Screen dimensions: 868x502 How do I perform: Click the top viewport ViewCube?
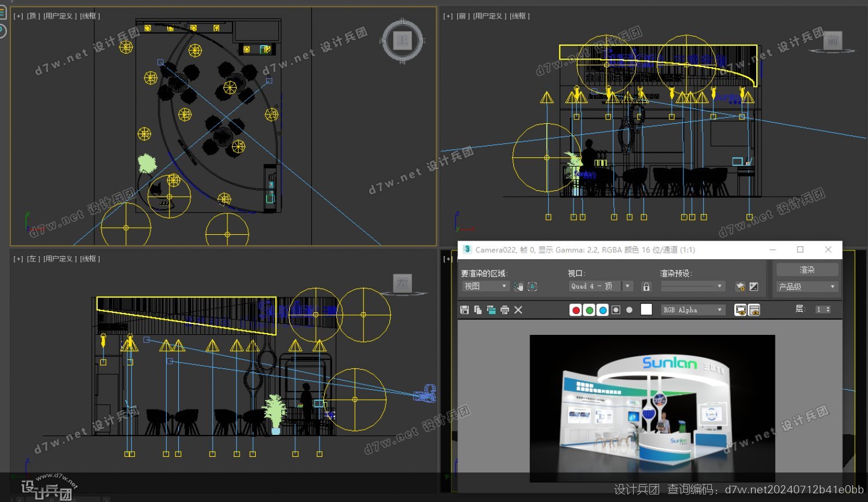(403, 40)
